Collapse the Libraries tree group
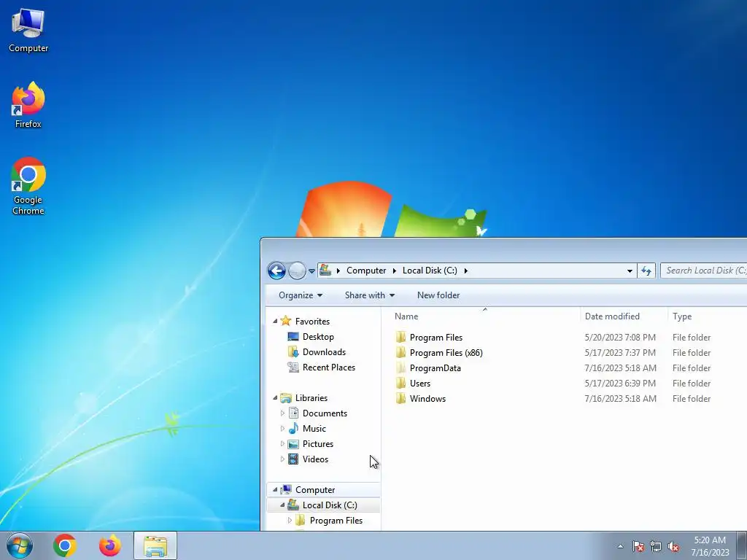The height and width of the screenshot is (560, 747). coord(275,397)
